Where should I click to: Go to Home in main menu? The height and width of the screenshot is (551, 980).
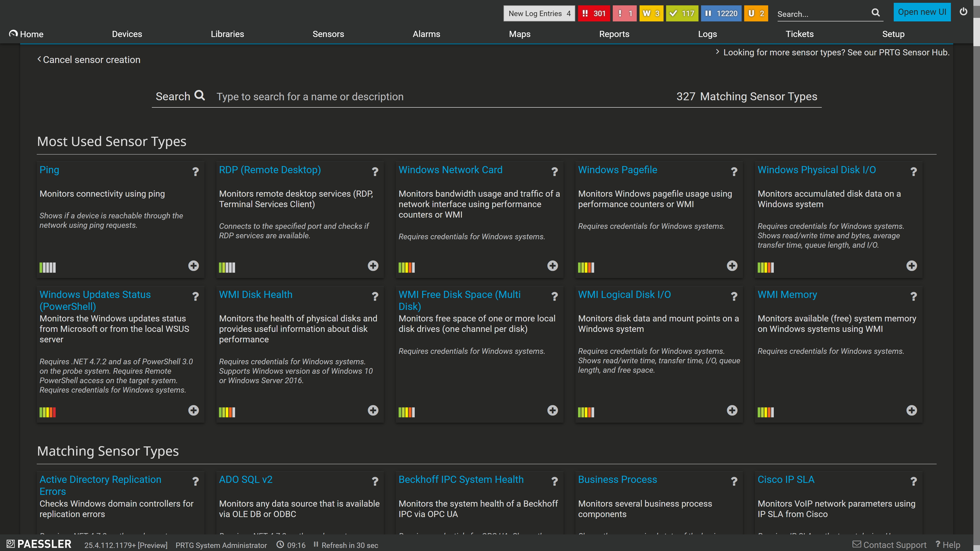point(26,34)
